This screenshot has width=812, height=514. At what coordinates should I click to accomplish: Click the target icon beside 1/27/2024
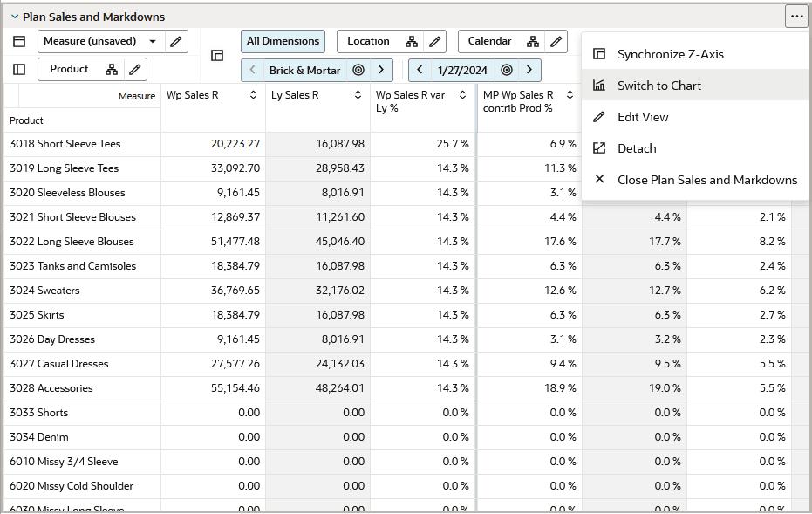(x=507, y=70)
